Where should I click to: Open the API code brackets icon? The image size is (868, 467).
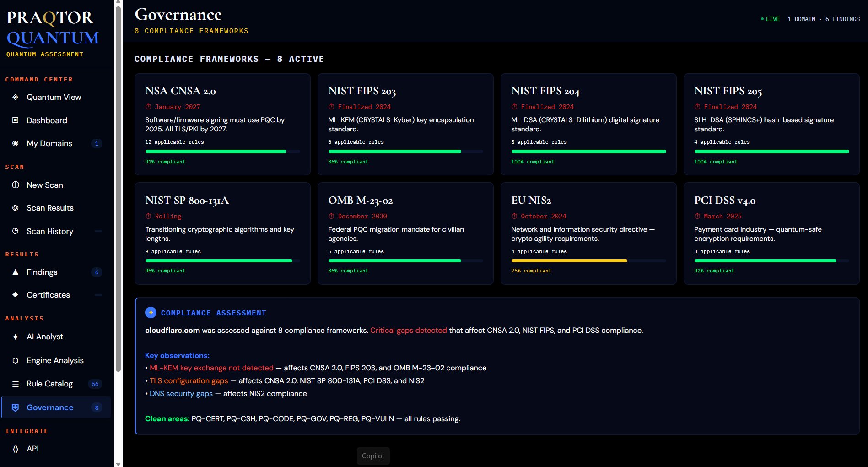point(15,449)
